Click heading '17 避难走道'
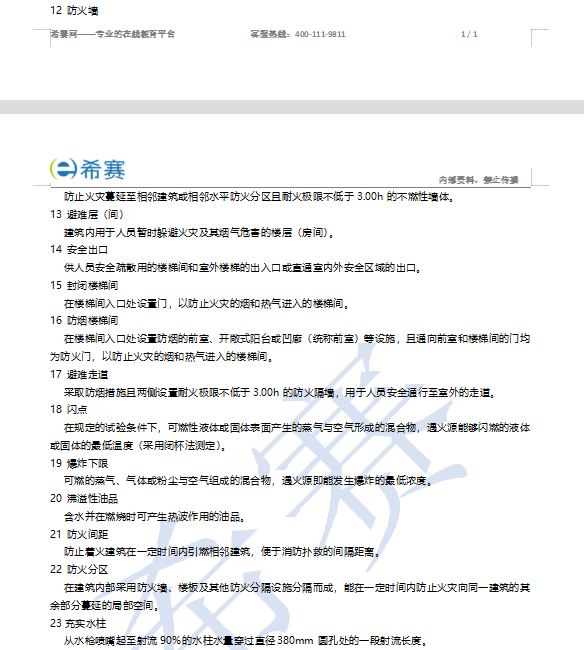584x650 pixels. [x=79, y=374]
